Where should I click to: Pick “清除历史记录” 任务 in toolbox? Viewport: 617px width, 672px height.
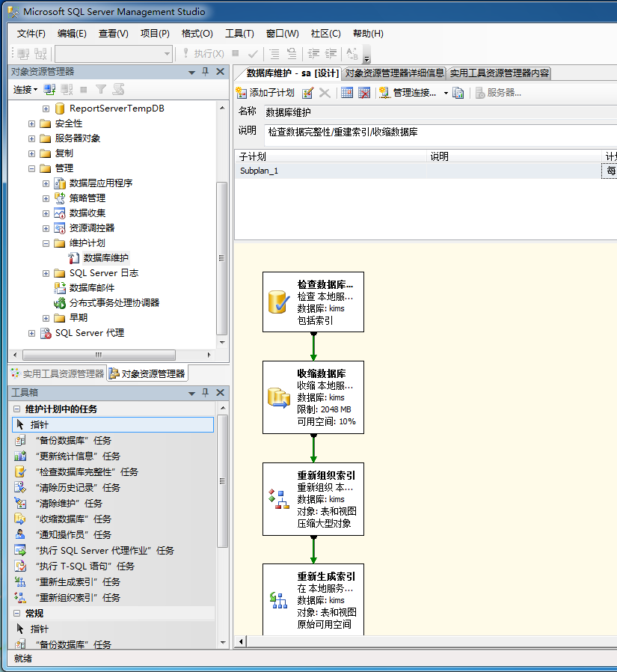(x=67, y=487)
